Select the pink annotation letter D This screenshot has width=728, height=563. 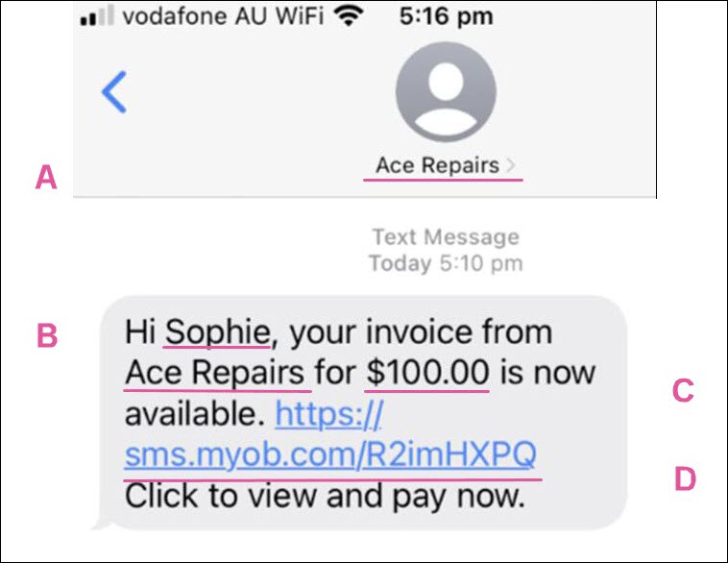click(685, 478)
